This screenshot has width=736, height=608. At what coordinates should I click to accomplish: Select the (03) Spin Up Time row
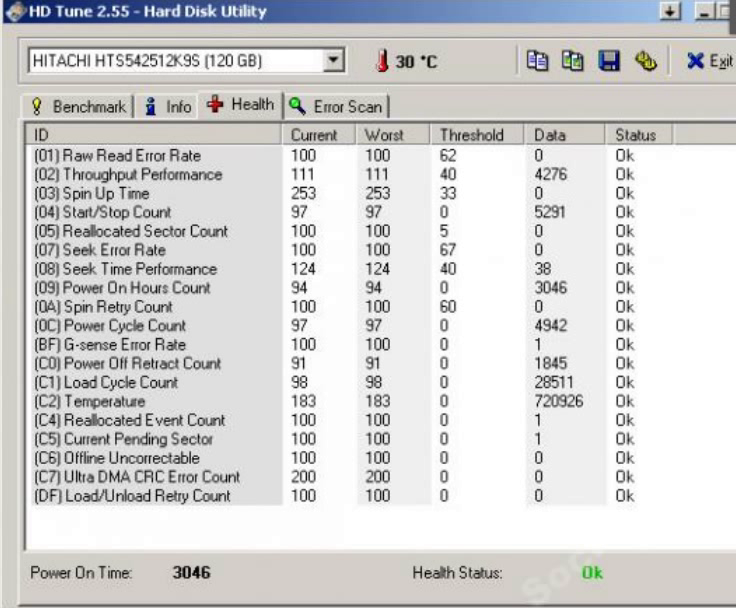click(x=380, y=193)
